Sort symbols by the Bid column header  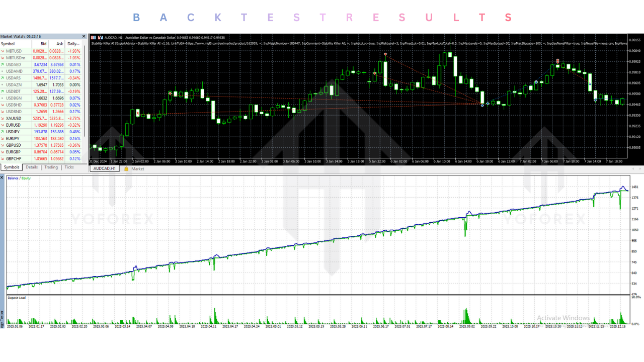click(43, 44)
